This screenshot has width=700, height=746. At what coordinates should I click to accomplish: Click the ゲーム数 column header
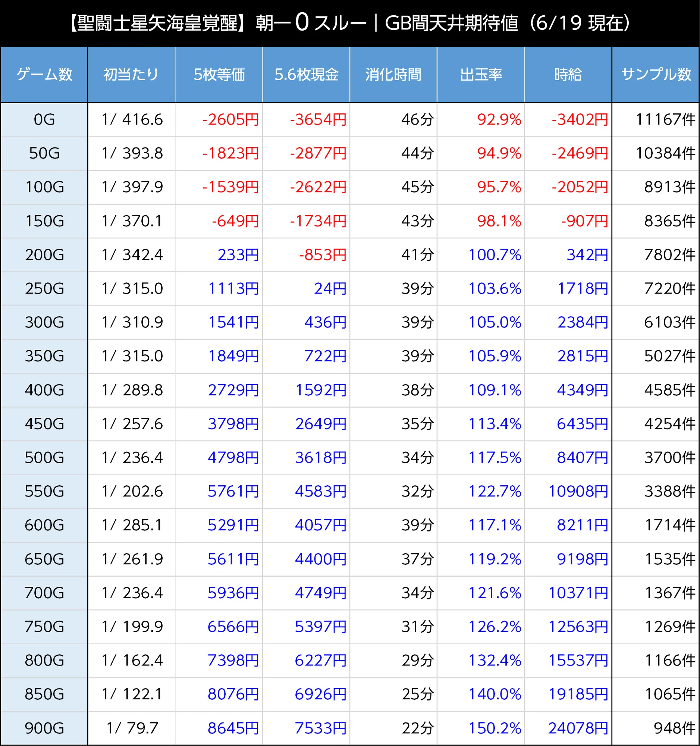click(44, 75)
